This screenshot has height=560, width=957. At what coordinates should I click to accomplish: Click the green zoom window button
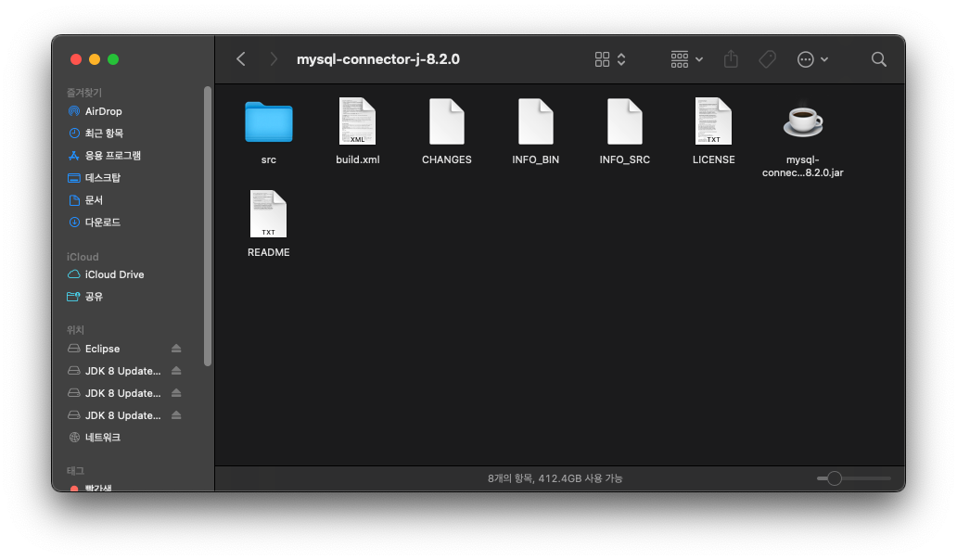[113, 59]
